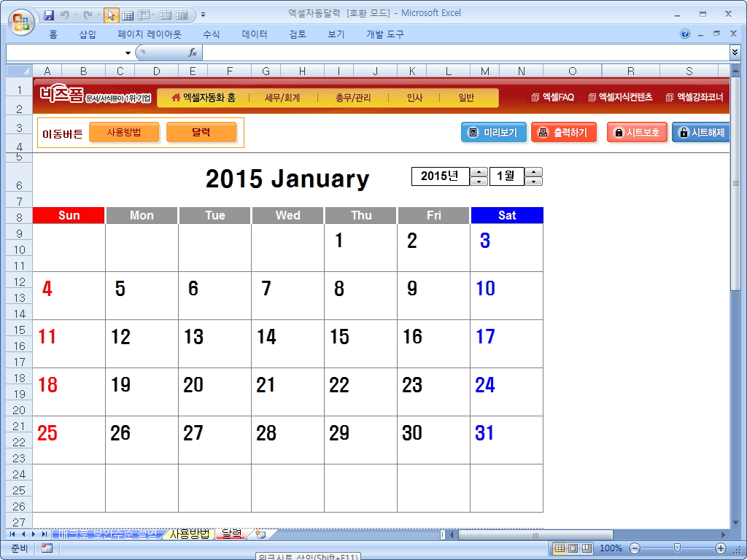Click the zoom in plus button
Viewport: 747px width, 560px height.
click(x=721, y=548)
